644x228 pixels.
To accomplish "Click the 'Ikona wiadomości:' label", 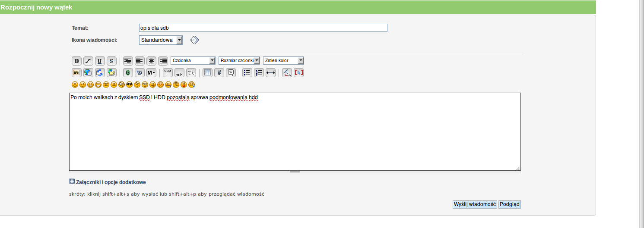I will 95,40.
